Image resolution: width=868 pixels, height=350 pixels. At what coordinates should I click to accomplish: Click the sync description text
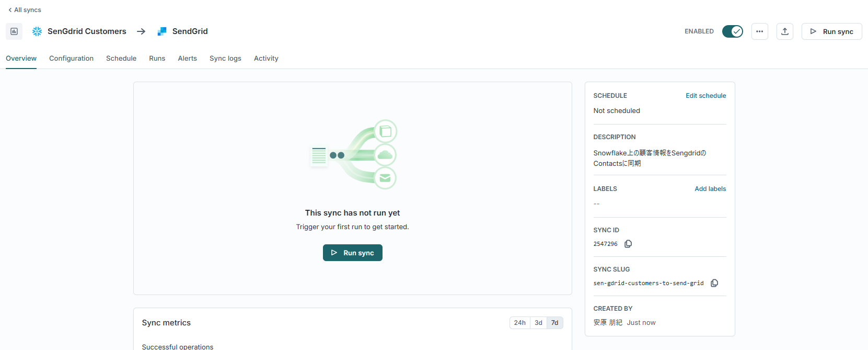coord(650,158)
